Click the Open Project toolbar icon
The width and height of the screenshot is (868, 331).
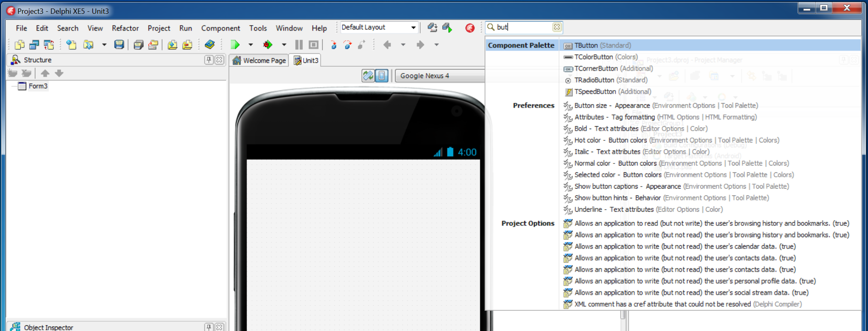pos(153,45)
